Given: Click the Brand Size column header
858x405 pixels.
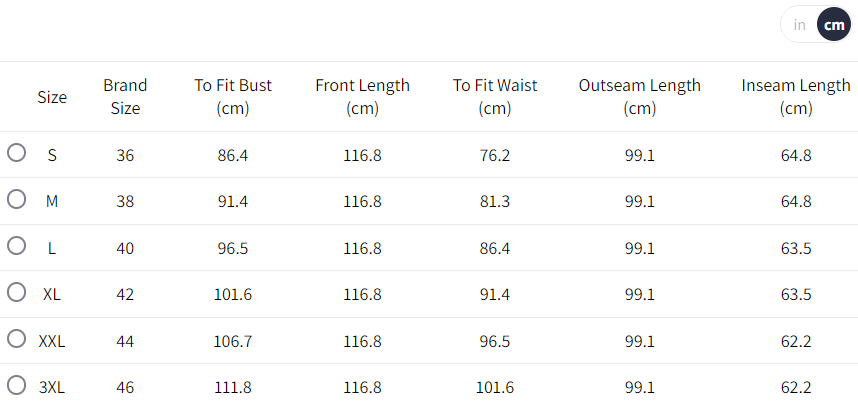Looking at the screenshot, I should pos(125,97).
